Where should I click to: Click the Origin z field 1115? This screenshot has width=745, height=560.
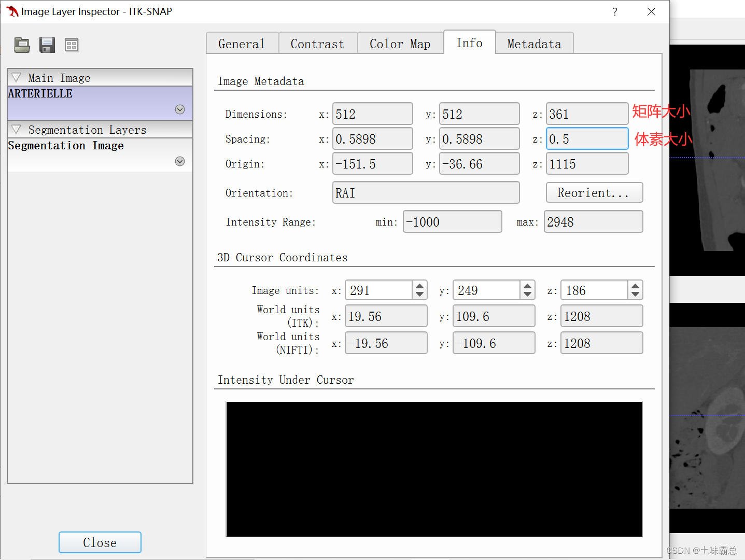(x=587, y=164)
